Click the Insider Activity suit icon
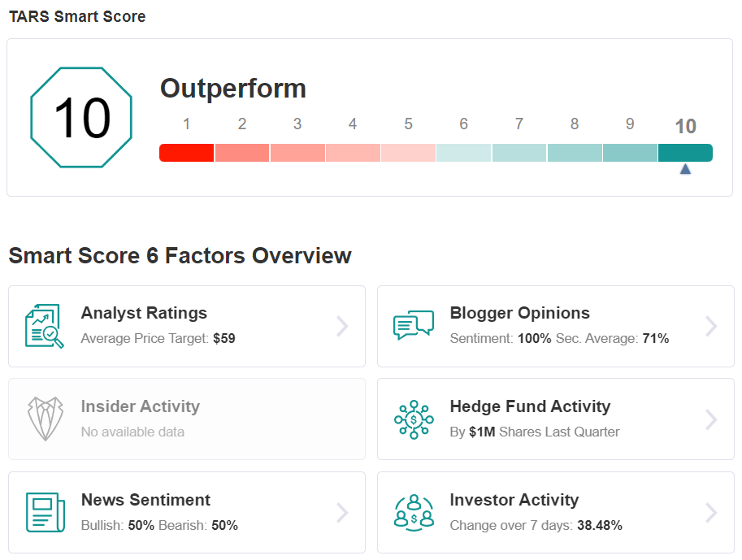The height and width of the screenshot is (560, 742). [45, 419]
